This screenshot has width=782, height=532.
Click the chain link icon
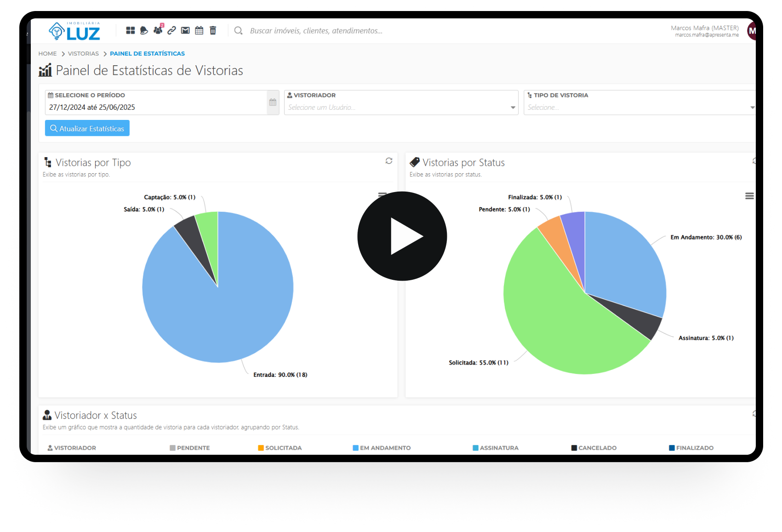point(171,30)
